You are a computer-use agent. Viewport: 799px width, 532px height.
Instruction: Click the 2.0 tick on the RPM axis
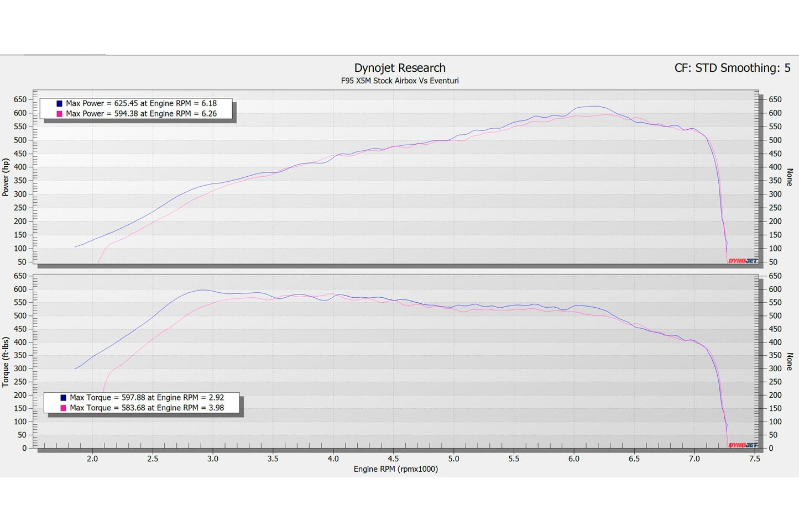(92, 459)
